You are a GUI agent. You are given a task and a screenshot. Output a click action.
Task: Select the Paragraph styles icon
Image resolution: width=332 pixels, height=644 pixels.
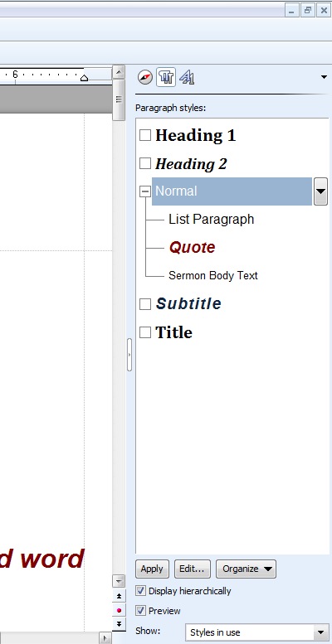click(x=166, y=77)
